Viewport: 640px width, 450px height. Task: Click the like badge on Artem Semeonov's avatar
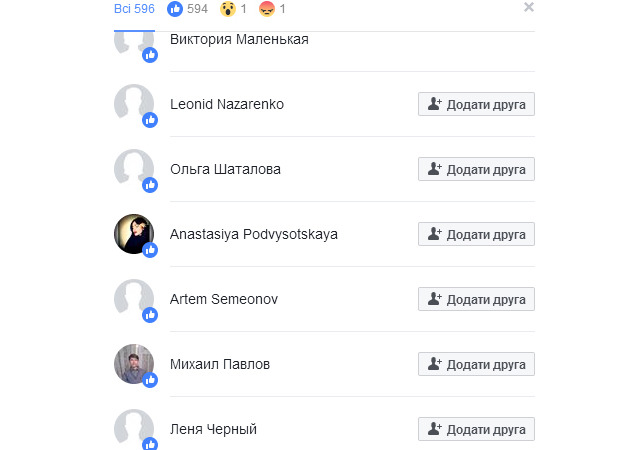click(x=150, y=315)
